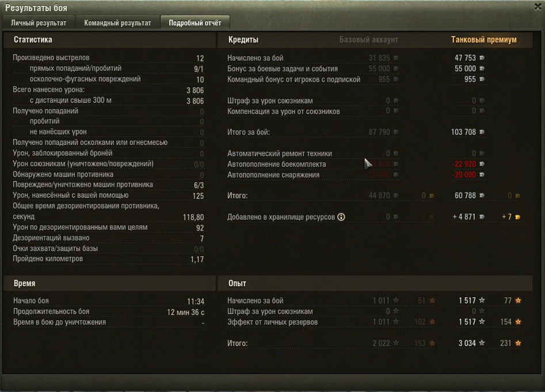545x392 pixels.
Task: Select the Подробный отчёт tab
Action: [x=195, y=23]
